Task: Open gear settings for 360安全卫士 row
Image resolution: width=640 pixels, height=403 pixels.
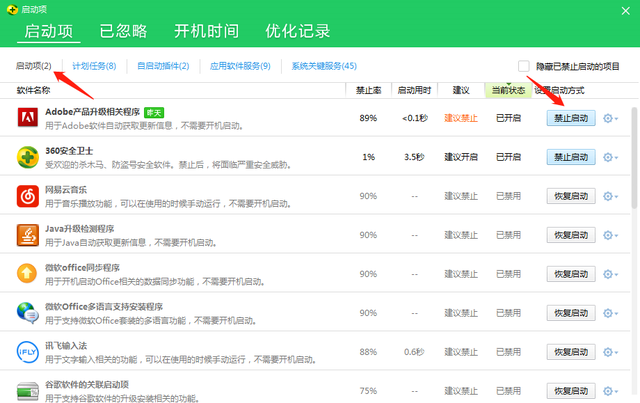Action: click(x=610, y=157)
